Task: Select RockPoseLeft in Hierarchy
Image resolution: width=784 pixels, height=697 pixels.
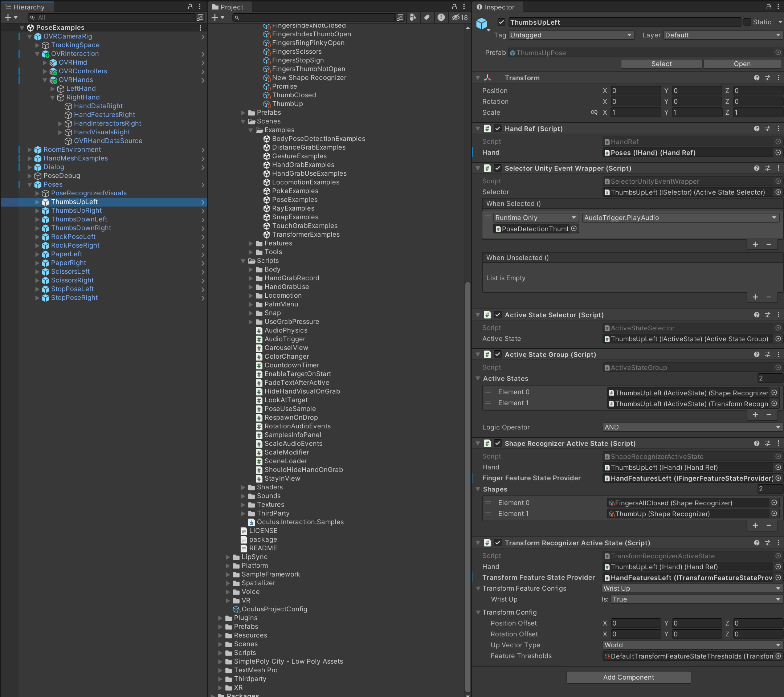Action: point(73,237)
